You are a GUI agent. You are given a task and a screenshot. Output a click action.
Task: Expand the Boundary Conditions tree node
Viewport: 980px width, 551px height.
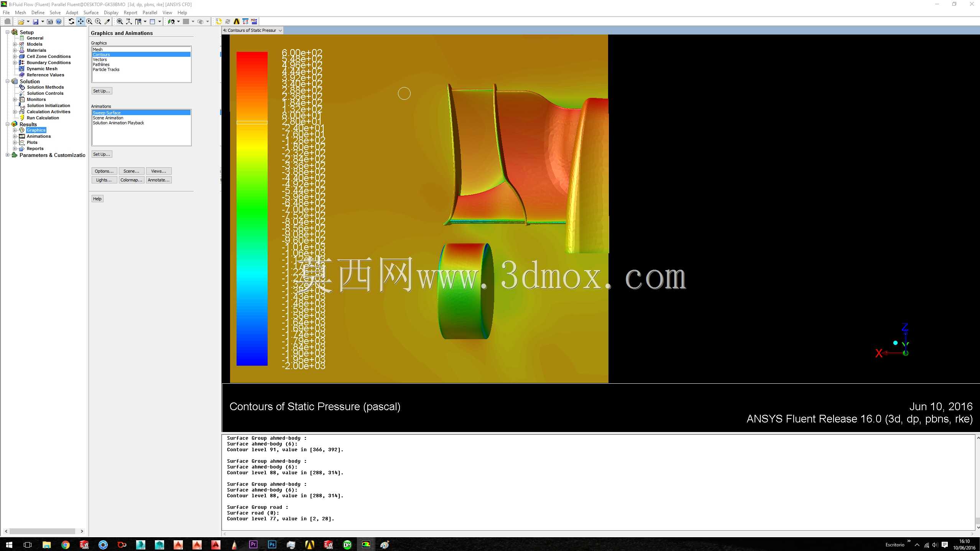click(15, 63)
